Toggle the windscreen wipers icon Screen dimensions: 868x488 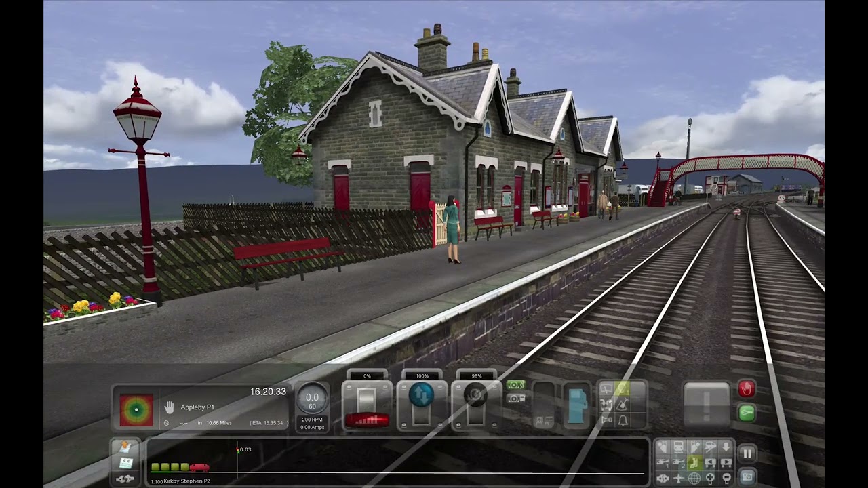tap(606, 388)
